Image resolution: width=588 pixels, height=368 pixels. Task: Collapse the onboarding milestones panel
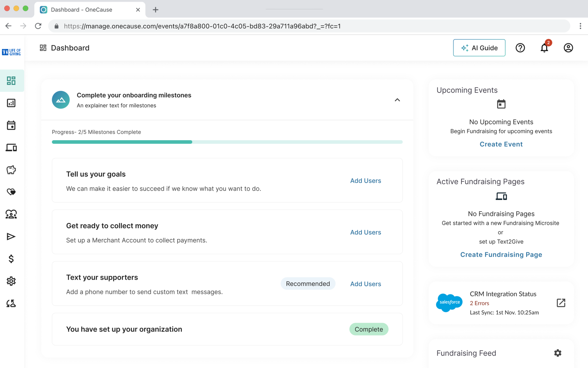(x=397, y=100)
